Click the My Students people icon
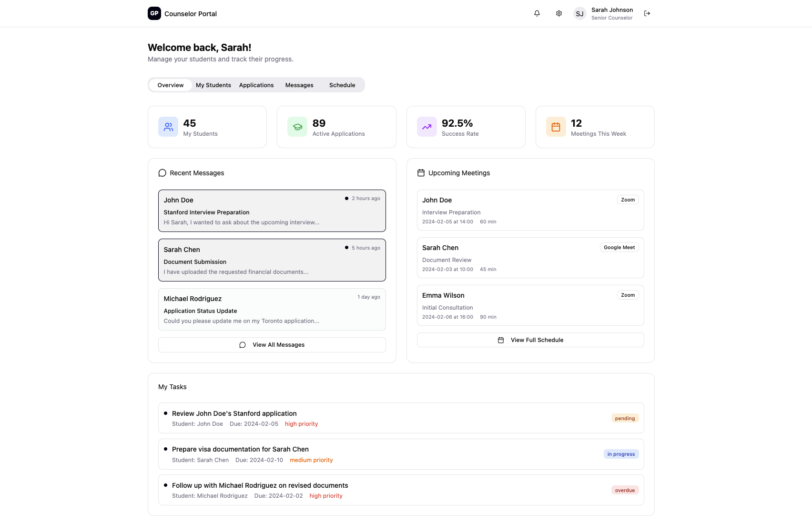 click(168, 127)
